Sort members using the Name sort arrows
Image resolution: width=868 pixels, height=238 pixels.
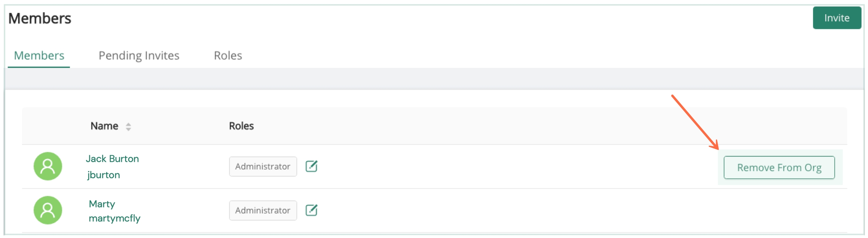pos(128,127)
